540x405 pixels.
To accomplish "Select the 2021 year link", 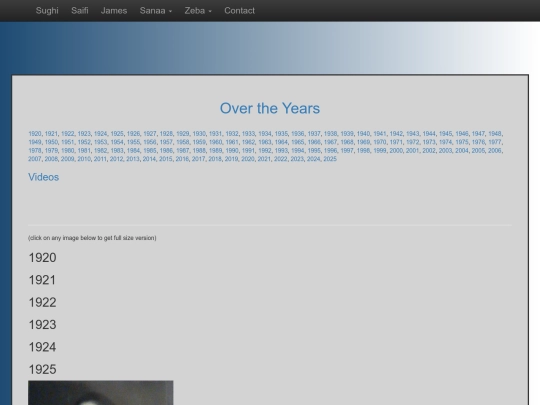I will pos(264,159).
